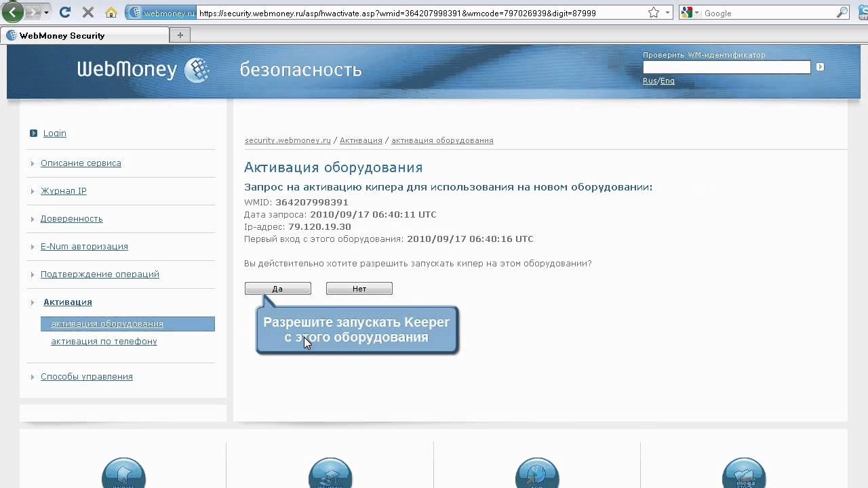Open E-Num авторизация menu item
This screenshot has height=488, width=868.
(x=84, y=247)
